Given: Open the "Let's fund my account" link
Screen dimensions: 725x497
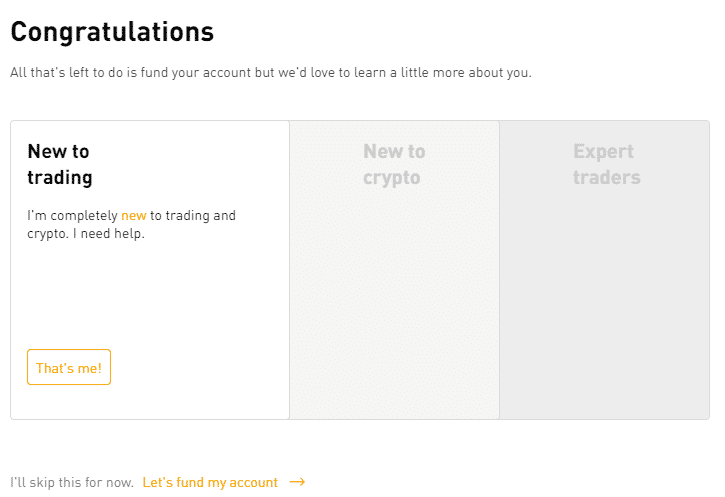Looking at the screenshot, I should [210, 482].
